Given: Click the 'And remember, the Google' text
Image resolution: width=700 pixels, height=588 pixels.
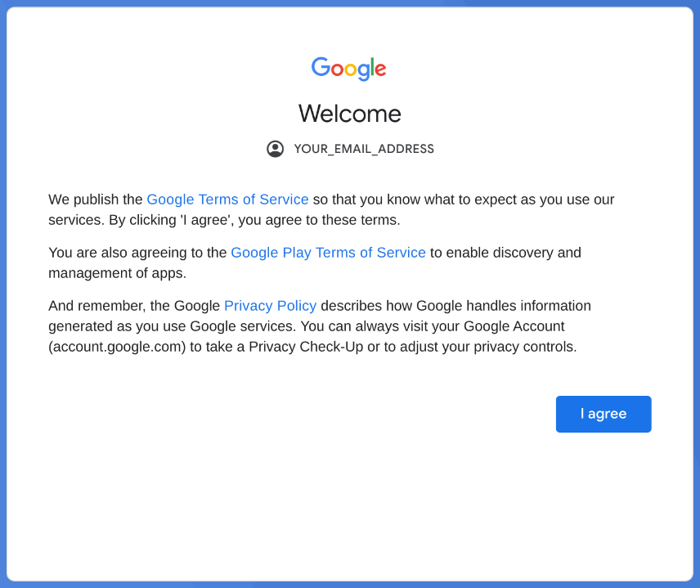Looking at the screenshot, I should (x=134, y=305).
